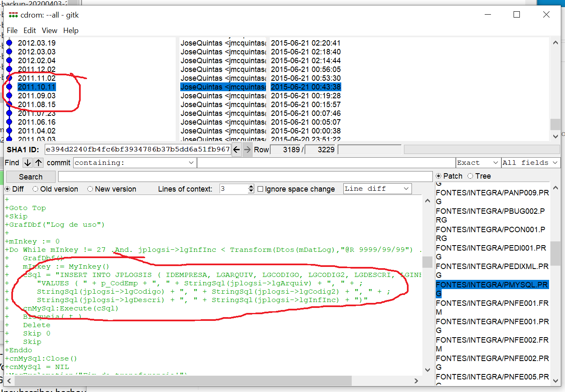The height and width of the screenshot is (392, 565).
Task: Switch to Tree view radio button
Action: 470,176
